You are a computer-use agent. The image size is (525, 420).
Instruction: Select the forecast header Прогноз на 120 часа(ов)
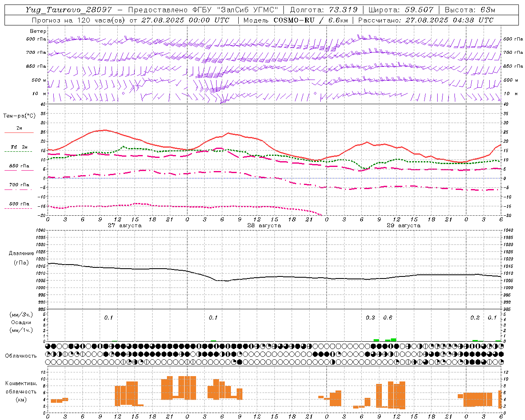click(x=79, y=20)
